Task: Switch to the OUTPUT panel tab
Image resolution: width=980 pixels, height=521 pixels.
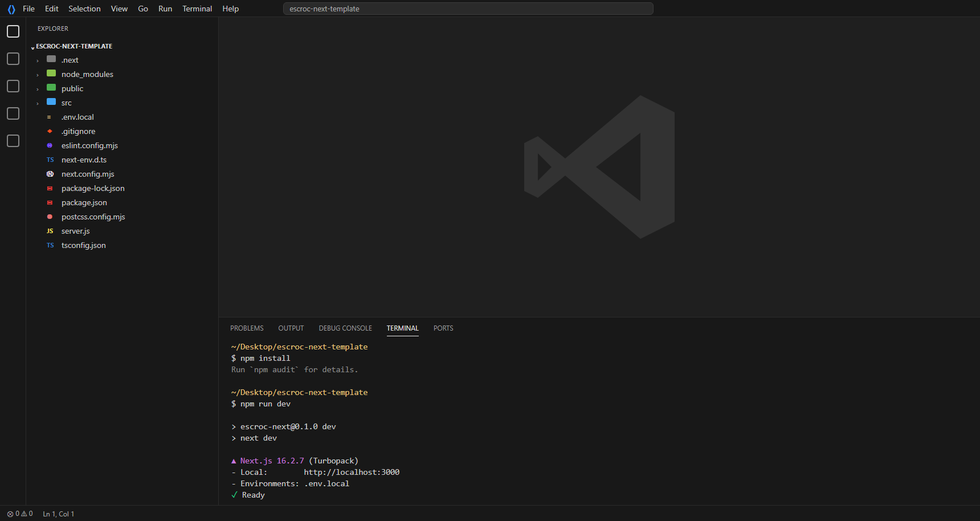Action: click(x=291, y=328)
